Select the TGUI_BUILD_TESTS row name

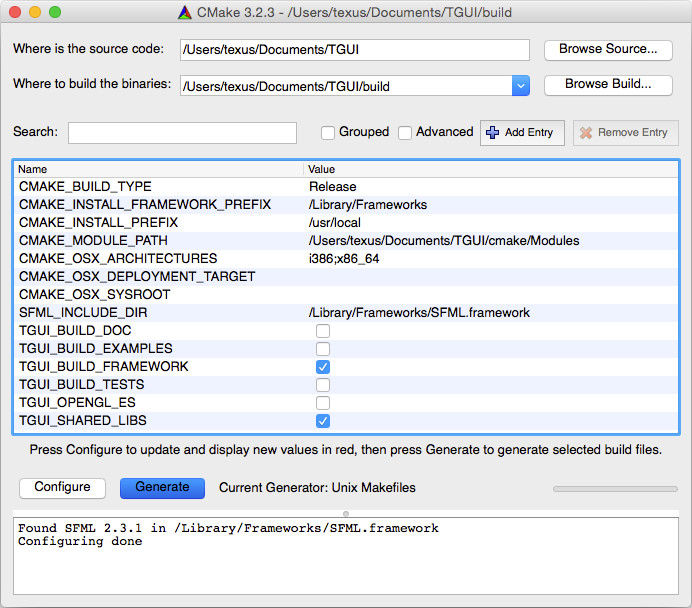click(x=81, y=385)
